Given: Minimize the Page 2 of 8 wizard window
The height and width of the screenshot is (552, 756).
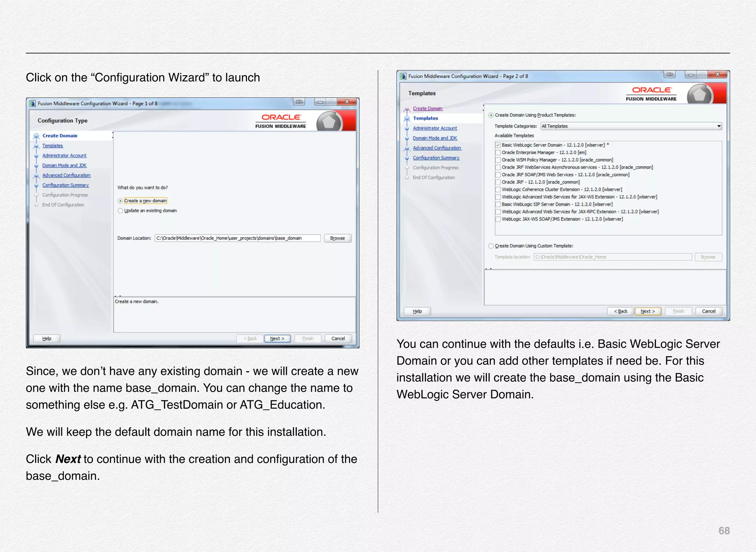Looking at the screenshot, I should point(690,75).
